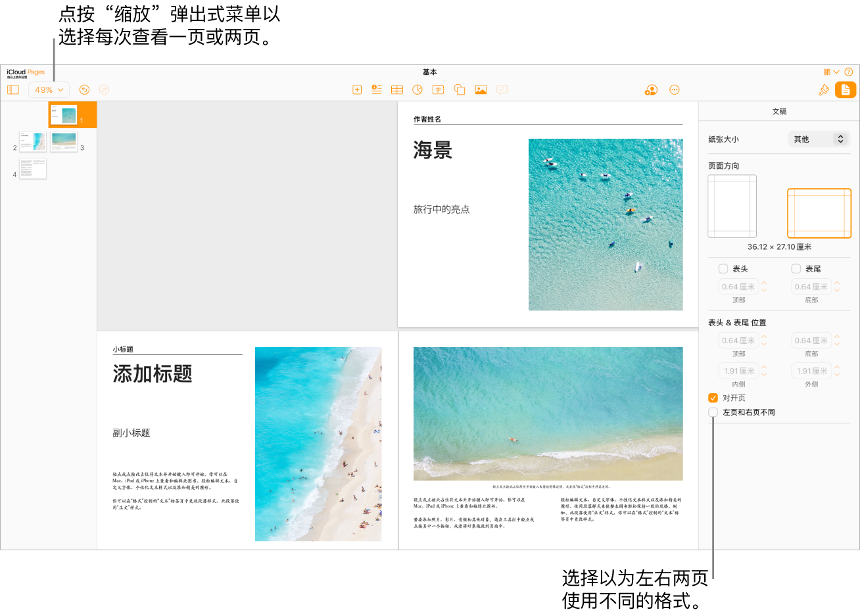860x616 pixels.
Task: Insert a chart using the pie icon
Action: tap(418, 89)
